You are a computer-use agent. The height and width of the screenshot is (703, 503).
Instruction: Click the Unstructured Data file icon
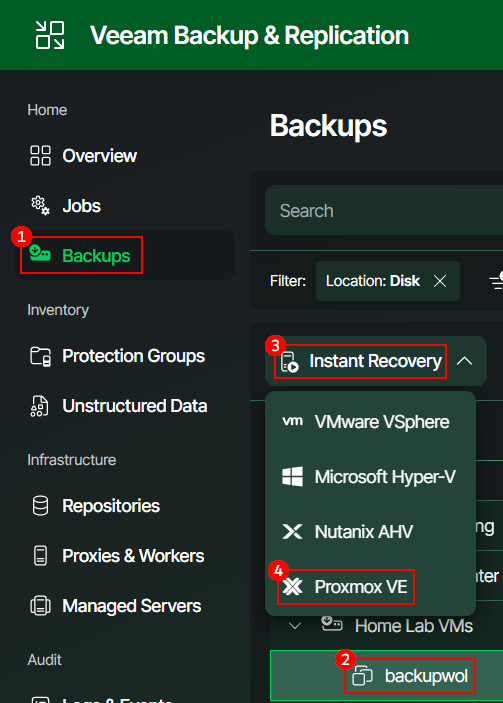tap(39, 406)
